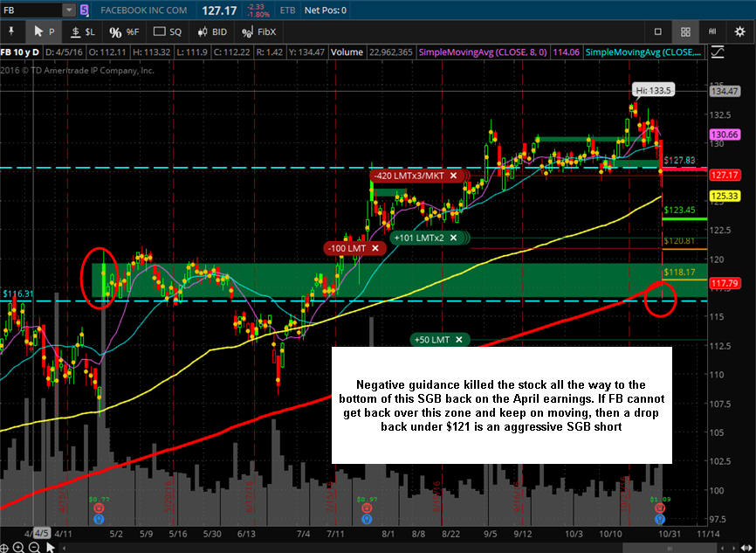The image size is (756, 553).
Task: Click the FB 10 y D timeframe label
Action: pos(20,52)
